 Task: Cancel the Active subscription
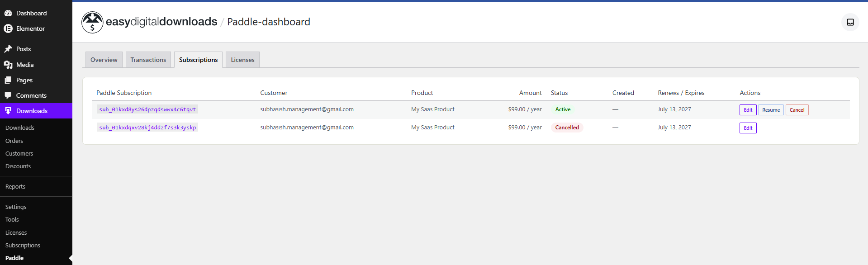click(x=797, y=110)
